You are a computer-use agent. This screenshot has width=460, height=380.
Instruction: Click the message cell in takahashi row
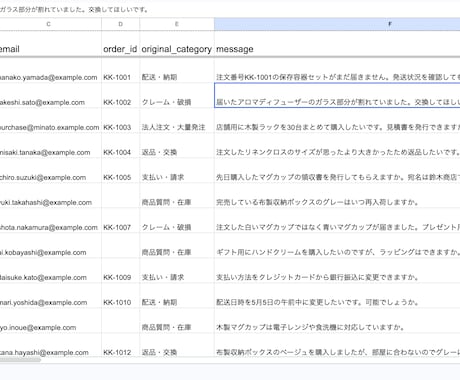tap(337, 196)
